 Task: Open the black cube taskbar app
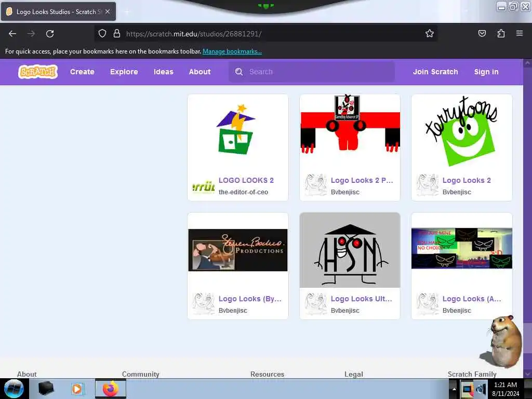click(46, 389)
